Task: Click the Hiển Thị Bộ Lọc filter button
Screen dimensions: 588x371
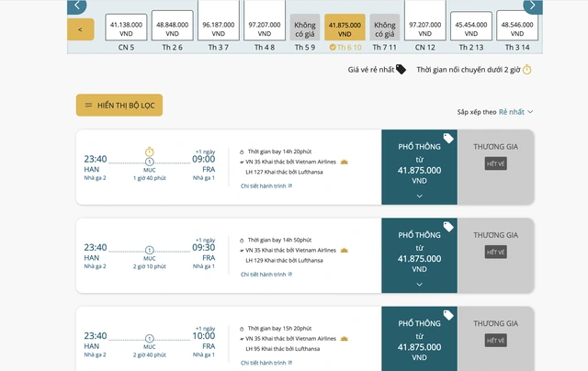Action: [119, 106]
